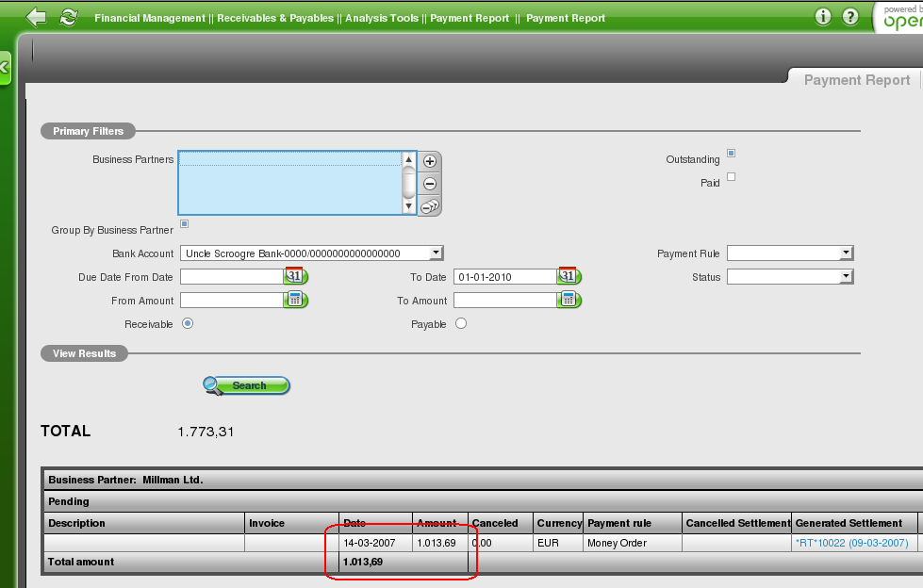Select the Receivable radio button

pyautogui.click(x=188, y=323)
